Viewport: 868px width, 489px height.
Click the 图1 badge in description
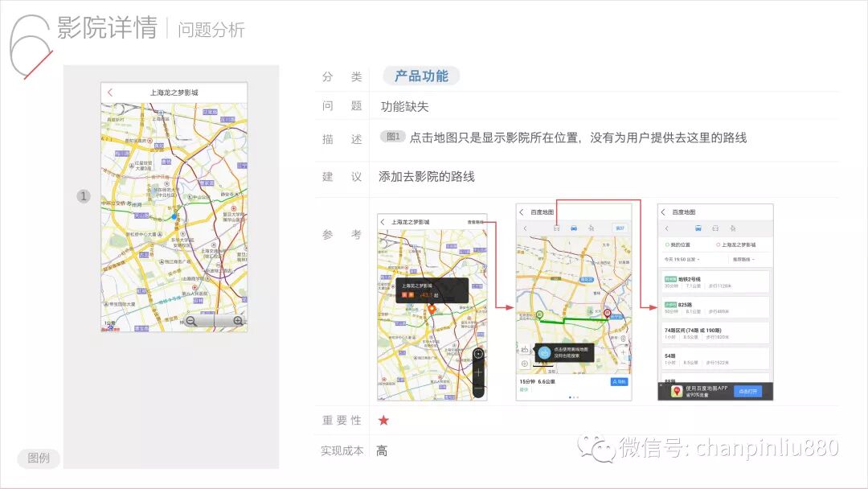pos(393,136)
